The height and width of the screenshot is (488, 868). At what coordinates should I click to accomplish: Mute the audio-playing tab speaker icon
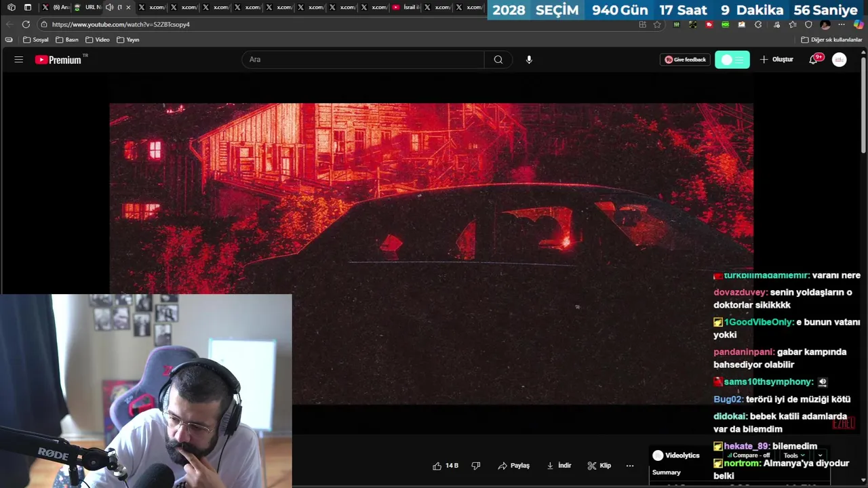coord(110,7)
